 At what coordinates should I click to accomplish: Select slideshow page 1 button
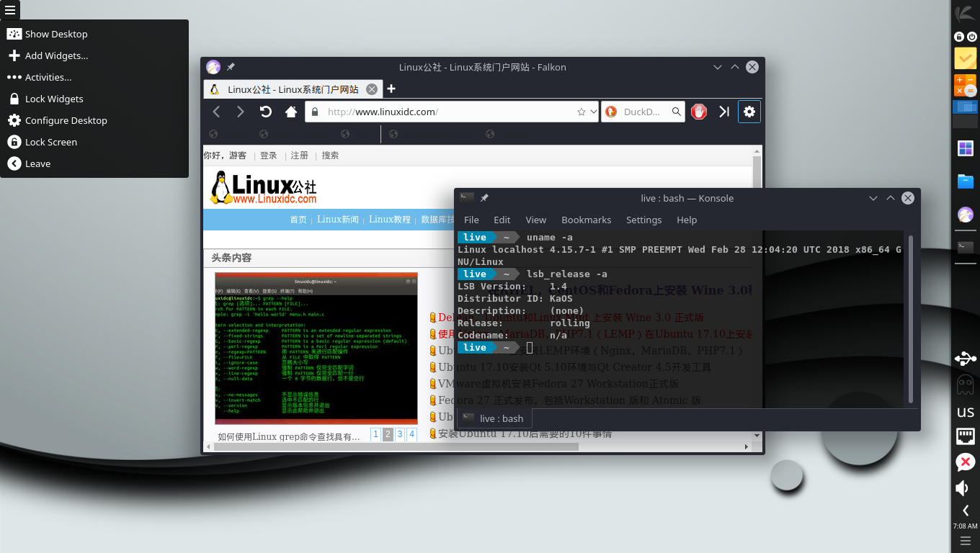(375, 434)
